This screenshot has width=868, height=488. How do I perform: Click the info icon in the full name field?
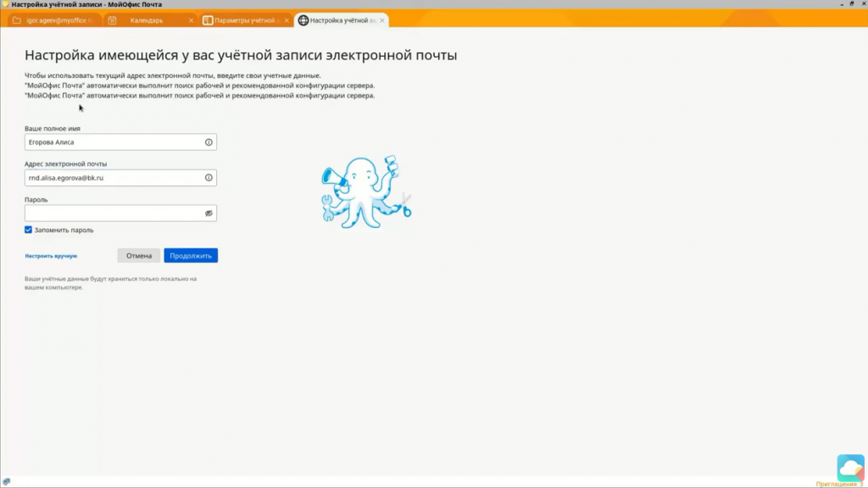pos(209,142)
